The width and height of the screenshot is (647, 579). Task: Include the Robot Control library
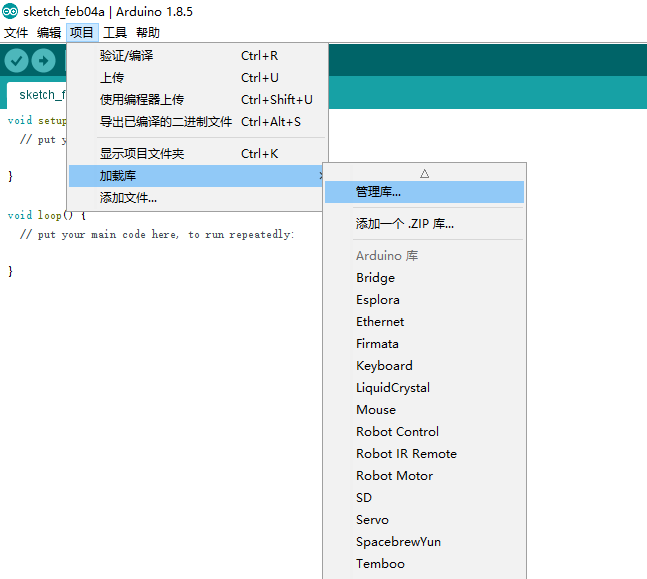click(x=424, y=432)
